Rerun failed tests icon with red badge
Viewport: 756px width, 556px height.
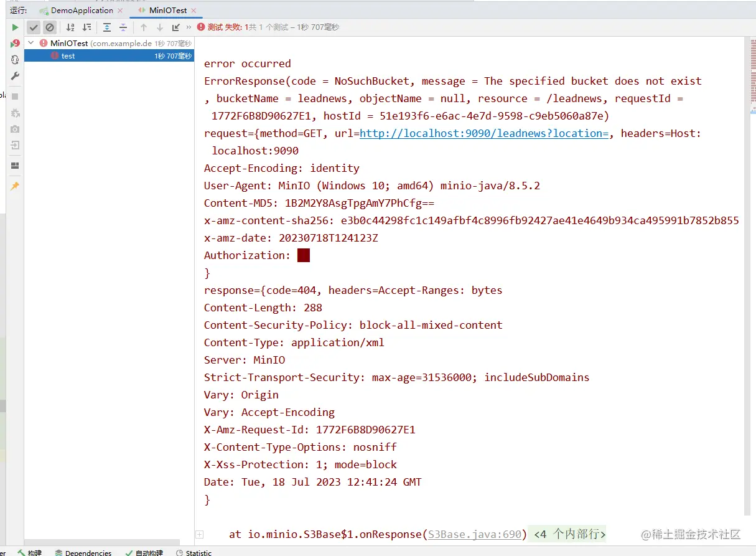pyautogui.click(x=15, y=44)
